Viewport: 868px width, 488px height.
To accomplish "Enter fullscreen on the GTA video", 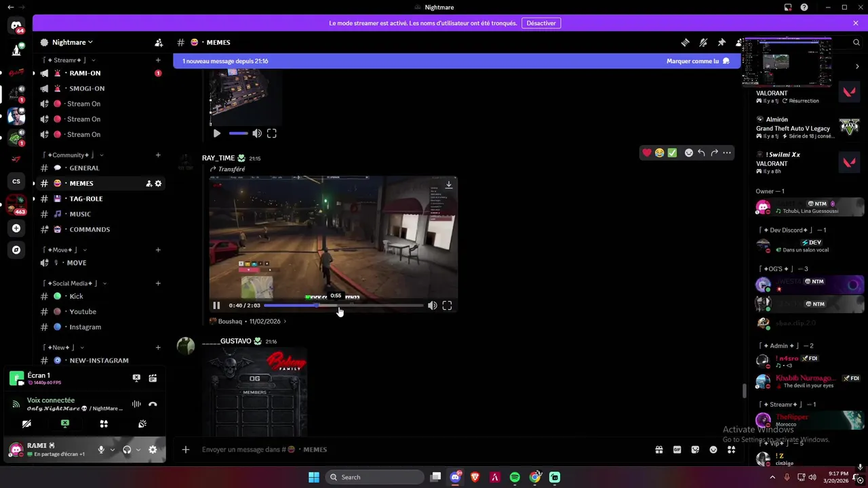I will 447,306.
